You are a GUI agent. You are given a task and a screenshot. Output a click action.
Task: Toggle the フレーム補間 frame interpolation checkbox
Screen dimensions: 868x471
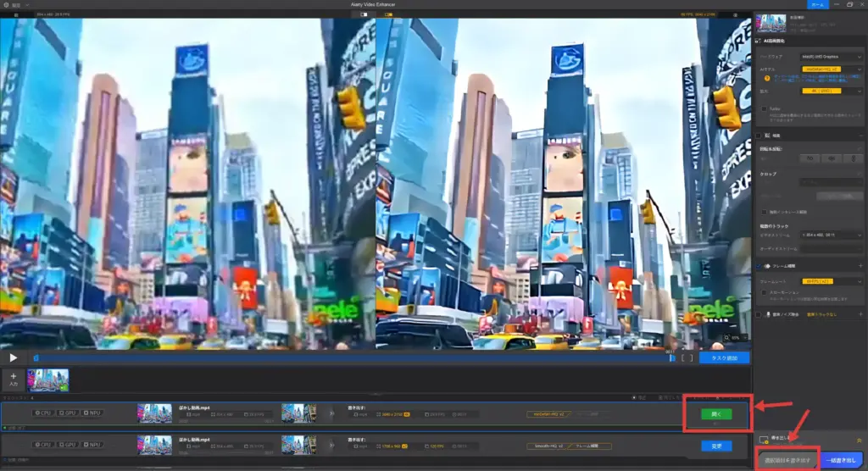click(759, 266)
